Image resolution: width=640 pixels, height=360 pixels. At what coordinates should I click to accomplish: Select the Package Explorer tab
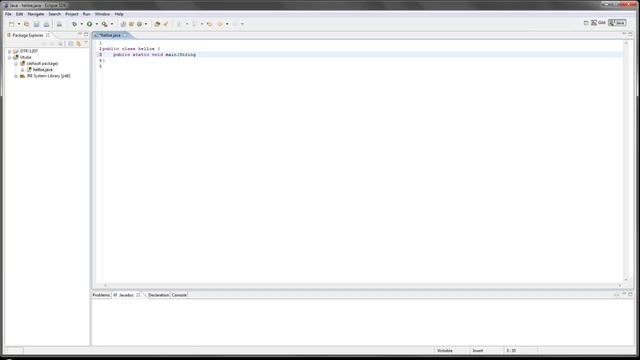pos(27,36)
